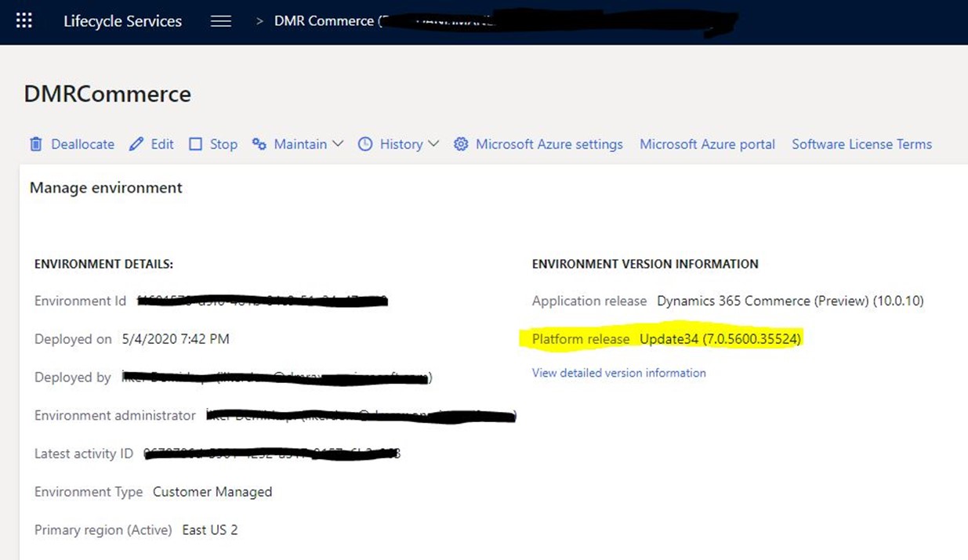This screenshot has width=968, height=560.
Task: Open Software License Terms
Action: pyautogui.click(x=861, y=144)
